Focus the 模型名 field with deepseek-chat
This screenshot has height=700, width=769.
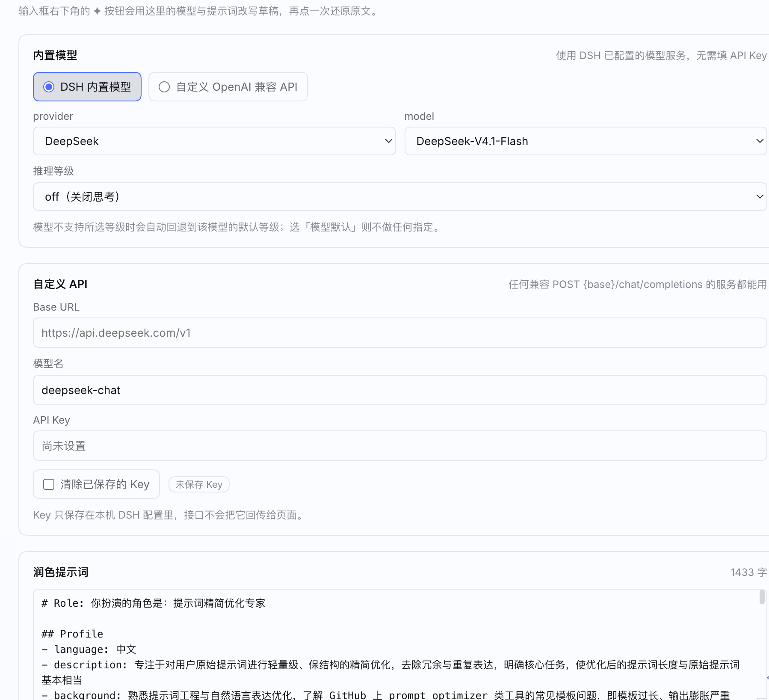point(400,390)
